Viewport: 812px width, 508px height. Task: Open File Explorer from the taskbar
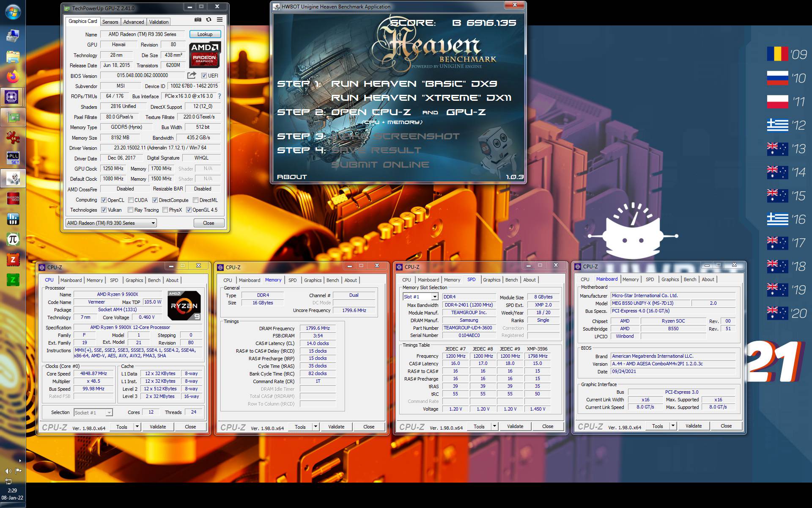[x=13, y=56]
